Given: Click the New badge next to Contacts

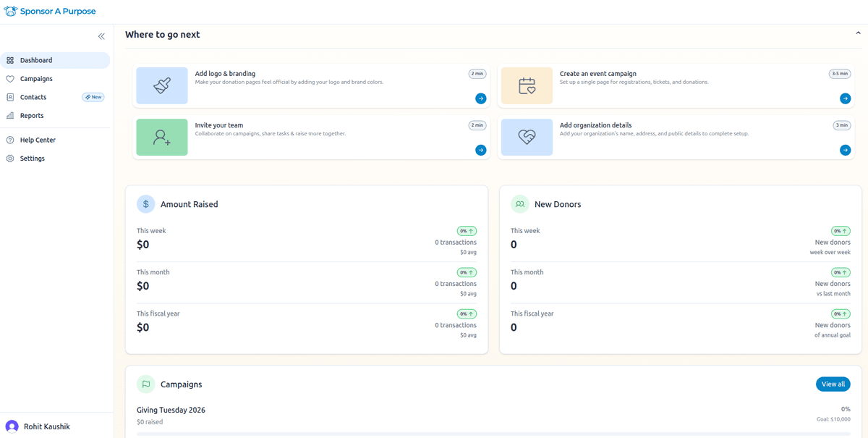Looking at the screenshot, I should (x=93, y=96).
